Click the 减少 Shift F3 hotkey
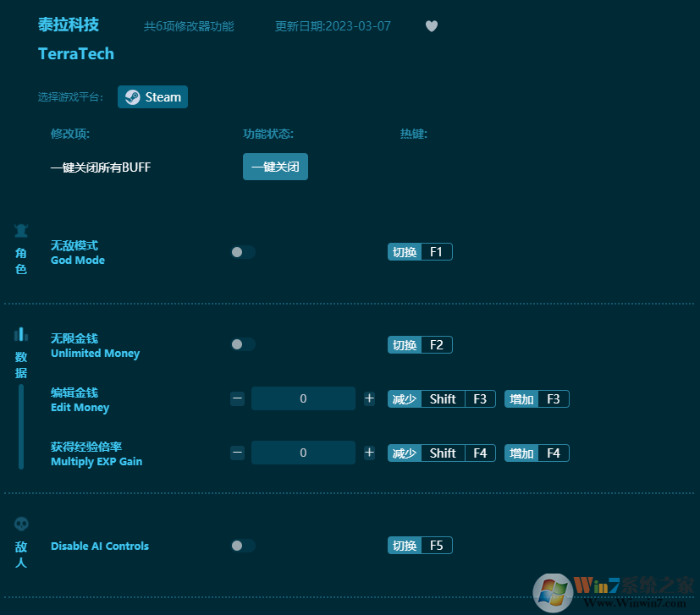700x615 pixels. (x=442, y=399)
